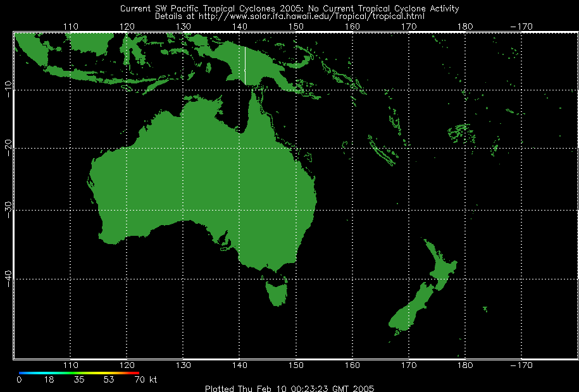This screenshot has width=579, height=392.
Task: Click the "-30" latitude axis label
Action: pos(8,210)
